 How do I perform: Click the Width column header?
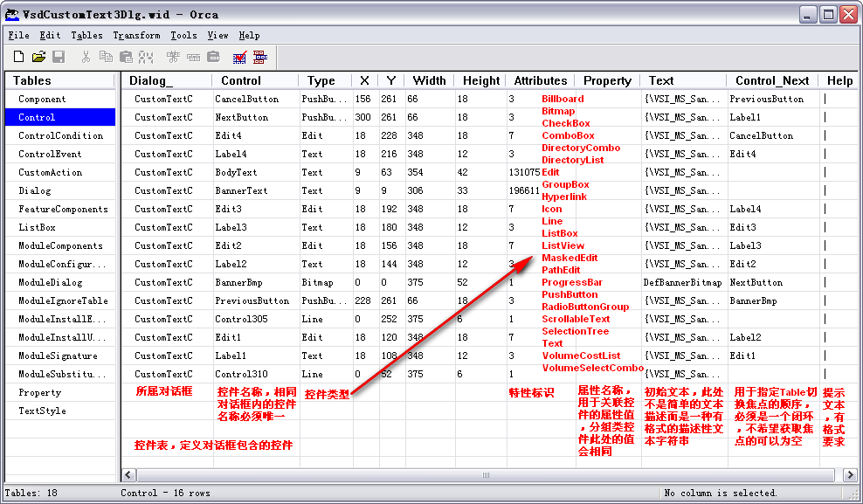(429, 80)
